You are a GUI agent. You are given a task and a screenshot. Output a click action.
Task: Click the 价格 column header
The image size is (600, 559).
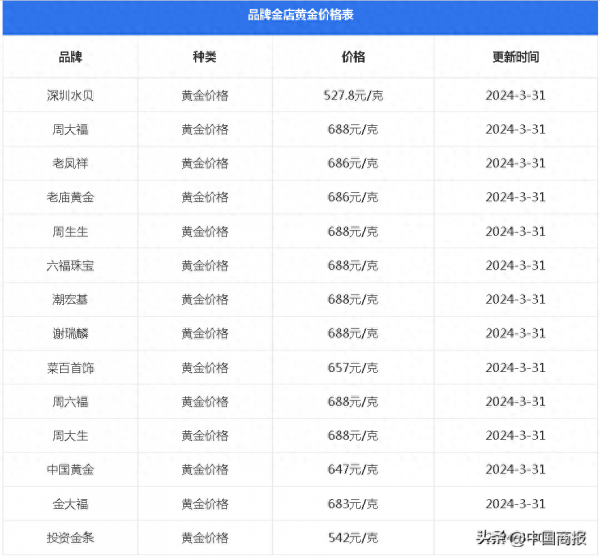(353, 57)
